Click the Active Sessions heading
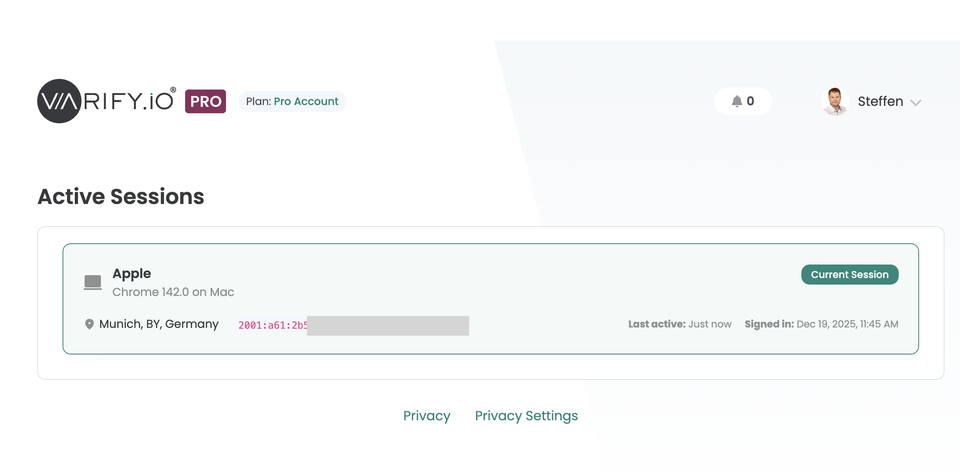This screenshot has height=471, width=980. [x=121, y=197]
